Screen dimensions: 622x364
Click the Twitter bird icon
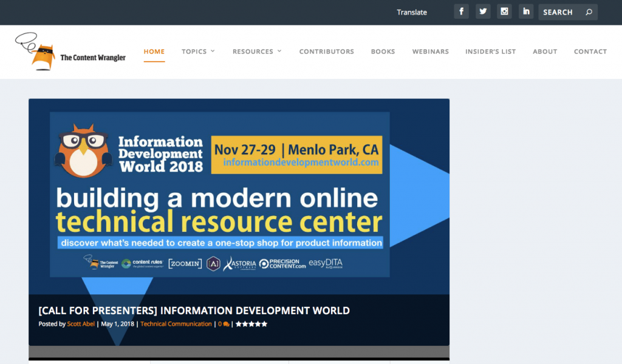483,11
